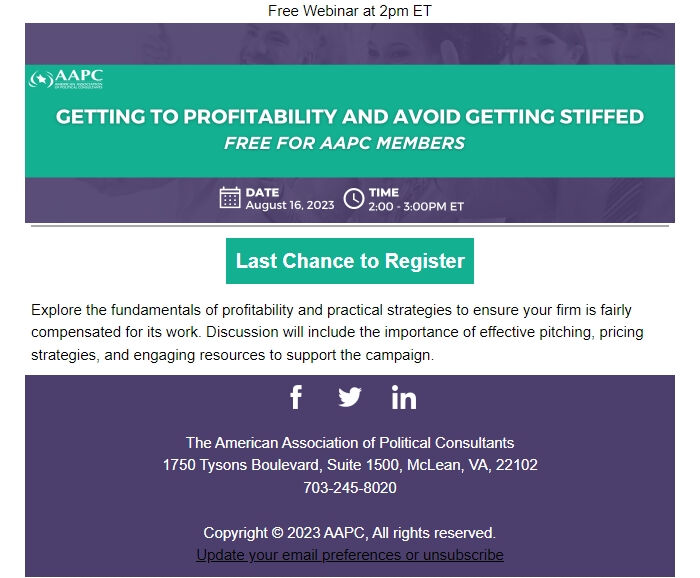Click the purple photo strip atop the banner
Viewport: 700px width, 578px height.
(350, 44)
